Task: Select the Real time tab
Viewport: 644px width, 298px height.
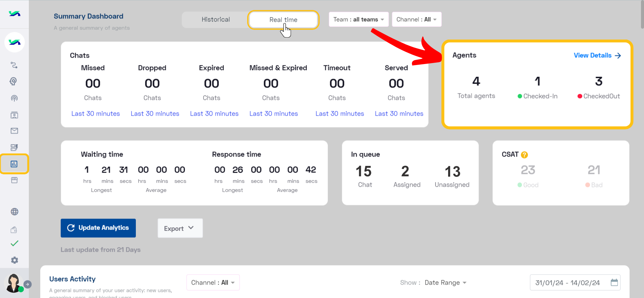Action: click(x=283, y=20)
